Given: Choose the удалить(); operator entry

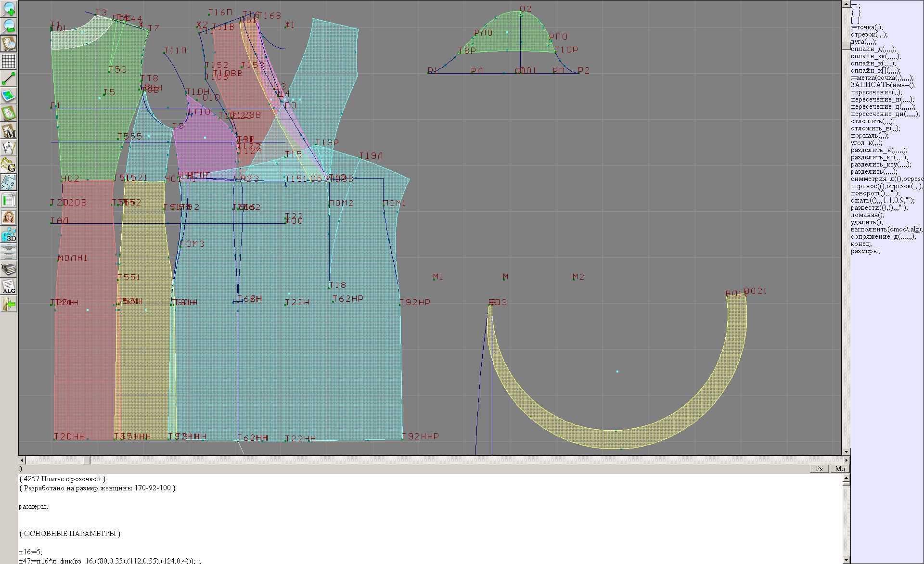Looking at the screenshot, I should [x=866, y=222].
